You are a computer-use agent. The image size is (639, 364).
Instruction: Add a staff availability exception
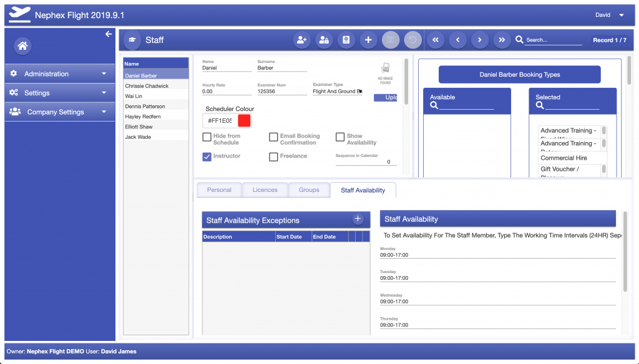click(x=358, y=219)
